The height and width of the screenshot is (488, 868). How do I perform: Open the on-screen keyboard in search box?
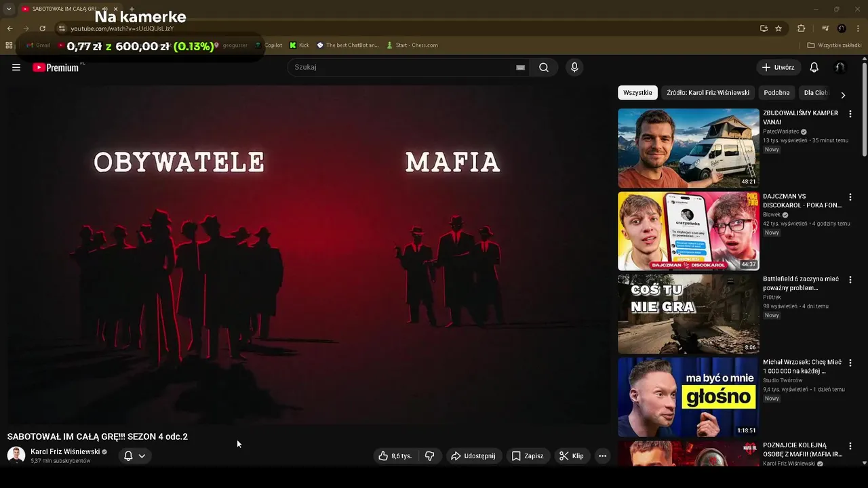520,67
